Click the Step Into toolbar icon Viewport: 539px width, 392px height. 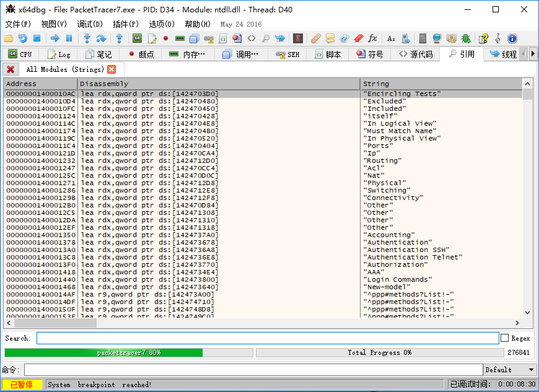(87, 38)
